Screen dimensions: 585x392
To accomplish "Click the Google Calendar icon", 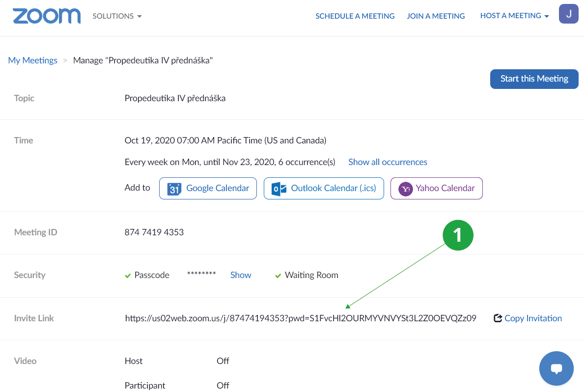I will (174, 189).
